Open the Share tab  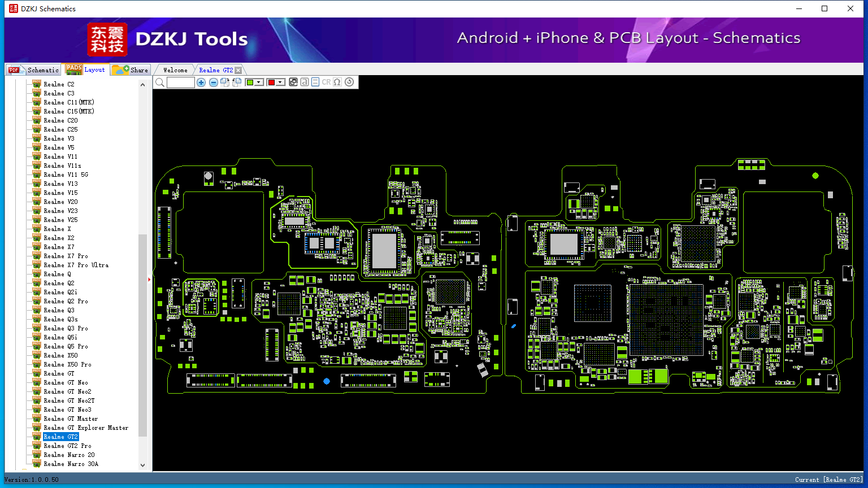pos(130,69)
